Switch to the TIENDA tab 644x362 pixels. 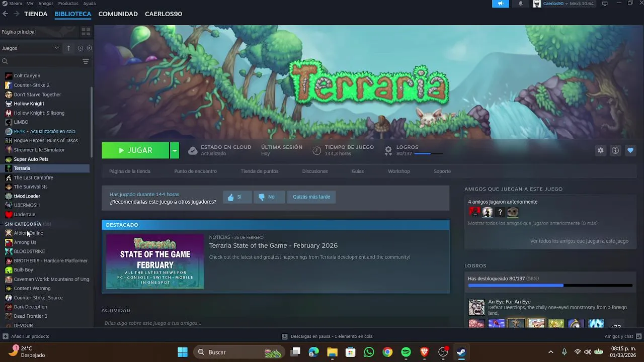coord(36,14)
